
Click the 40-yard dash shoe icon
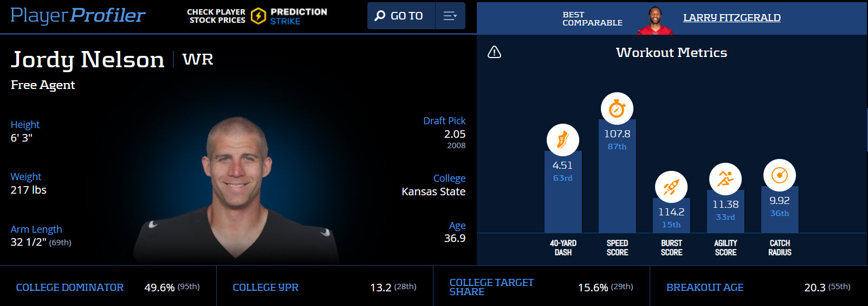click(562, 140)
